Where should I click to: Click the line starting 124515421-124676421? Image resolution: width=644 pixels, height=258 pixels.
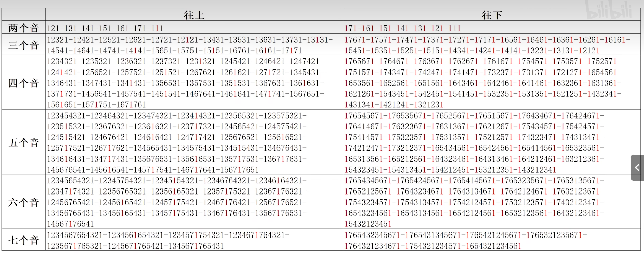click(177, 137)
